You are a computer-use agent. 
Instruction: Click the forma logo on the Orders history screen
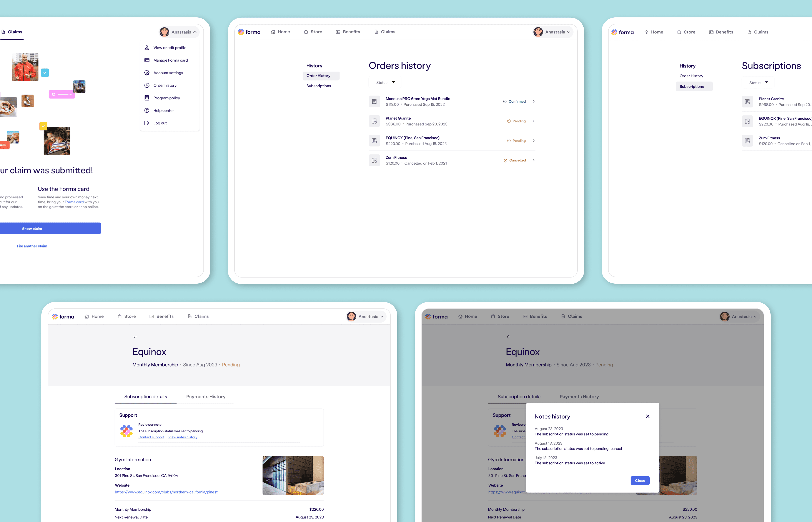(x=249, y=32)
